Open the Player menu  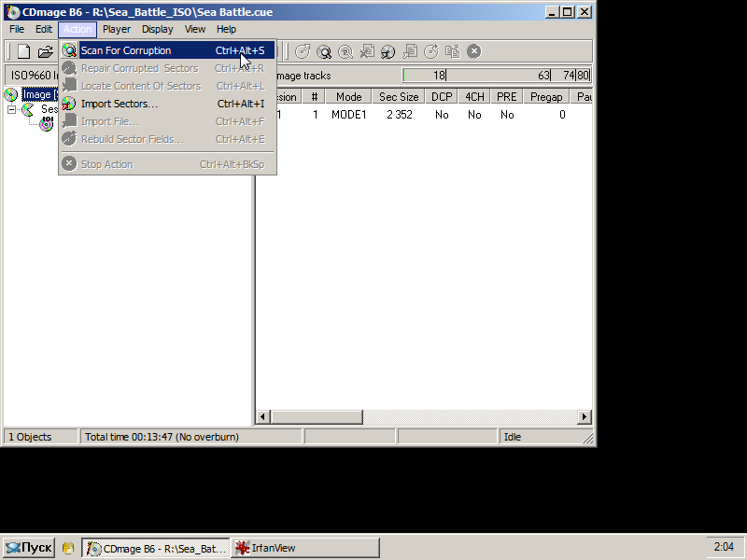(117, 29)
